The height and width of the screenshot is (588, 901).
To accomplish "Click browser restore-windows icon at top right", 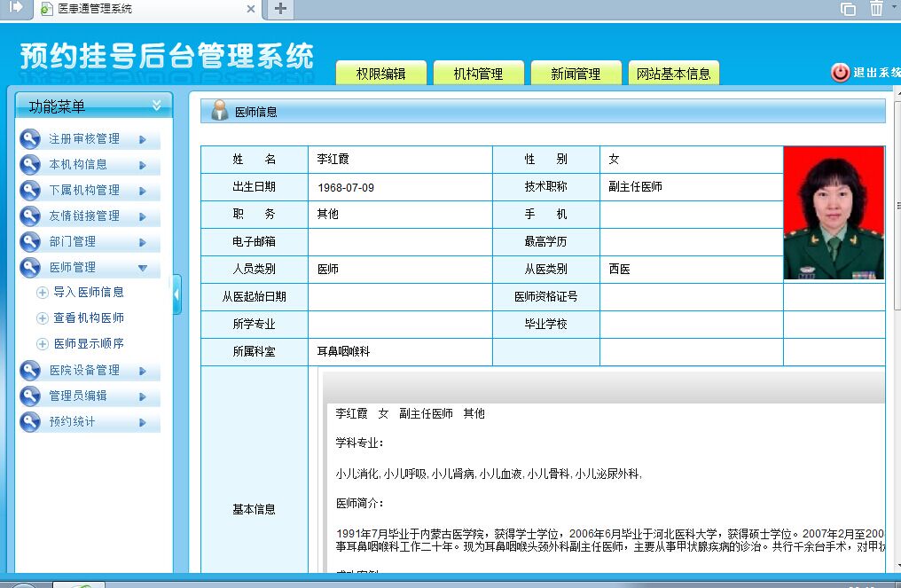I will [x=848, y=9].
